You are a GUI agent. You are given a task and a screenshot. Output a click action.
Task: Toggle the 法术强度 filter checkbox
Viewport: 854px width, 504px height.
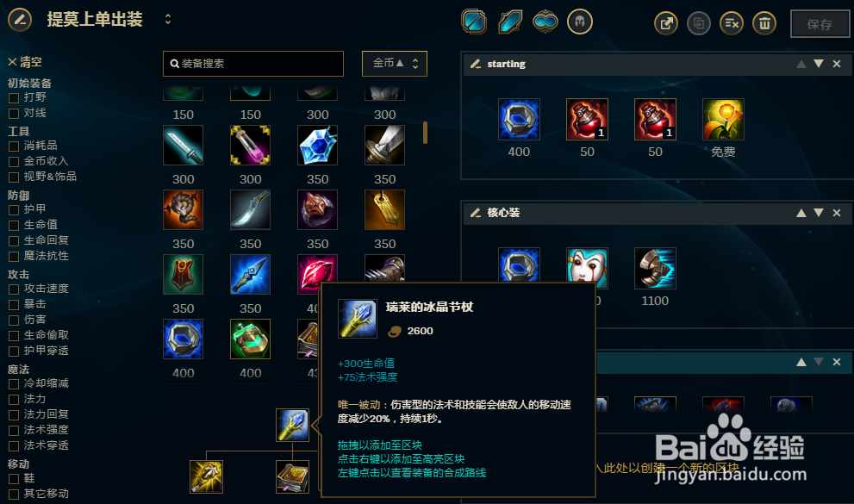tap(14, 431)
